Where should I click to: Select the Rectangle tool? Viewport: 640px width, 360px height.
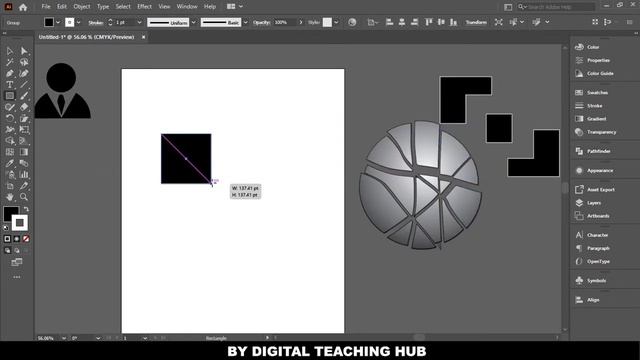10,96
